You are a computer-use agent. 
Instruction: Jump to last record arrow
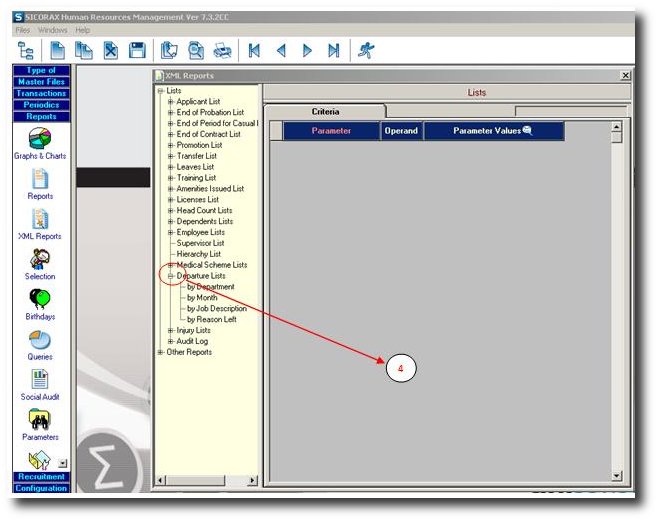tap(334, 50)
